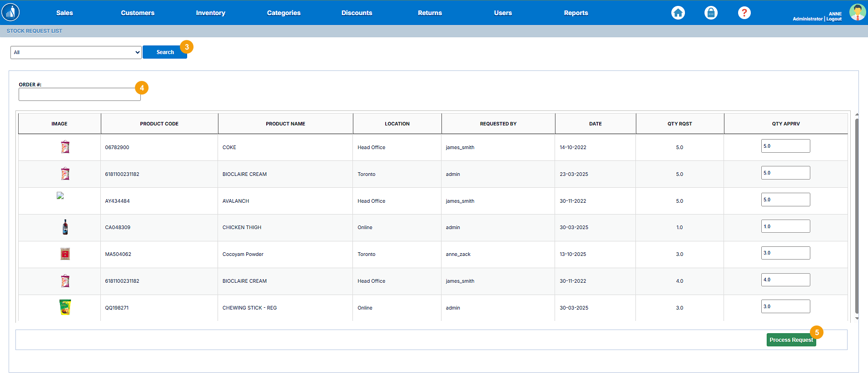Open the lock screen icon

711,13
